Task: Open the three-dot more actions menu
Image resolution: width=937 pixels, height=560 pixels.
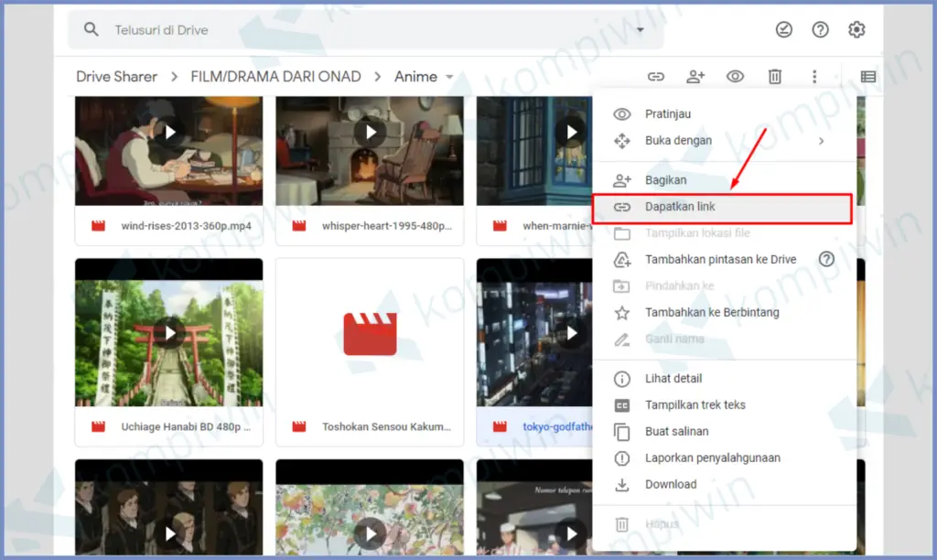Action: click(814, 77)
